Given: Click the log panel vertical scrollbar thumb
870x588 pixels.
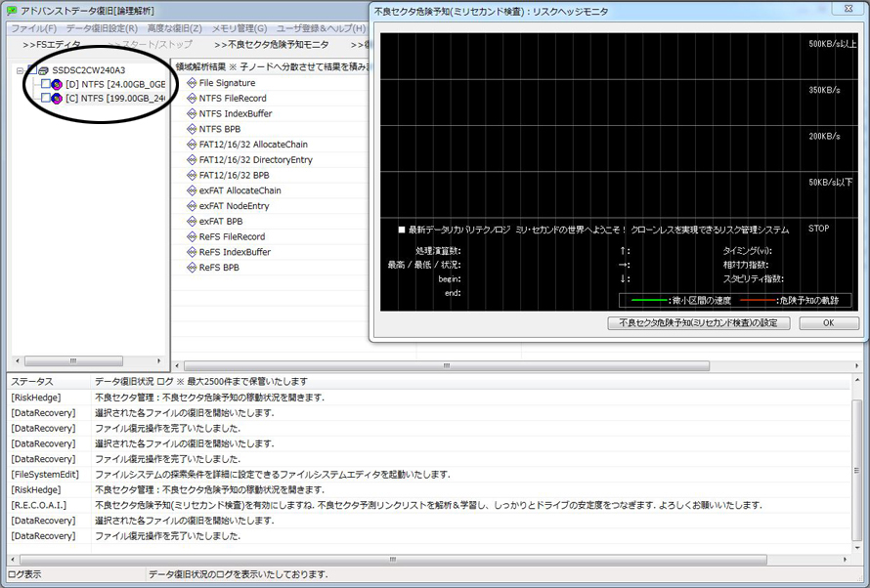Looking at the screenshot, I should 857,470.
